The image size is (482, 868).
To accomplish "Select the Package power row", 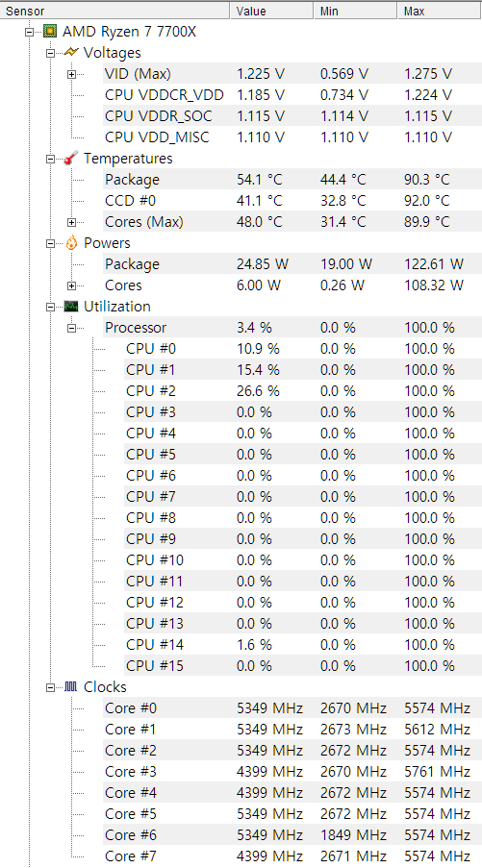I will click(292, 264).
